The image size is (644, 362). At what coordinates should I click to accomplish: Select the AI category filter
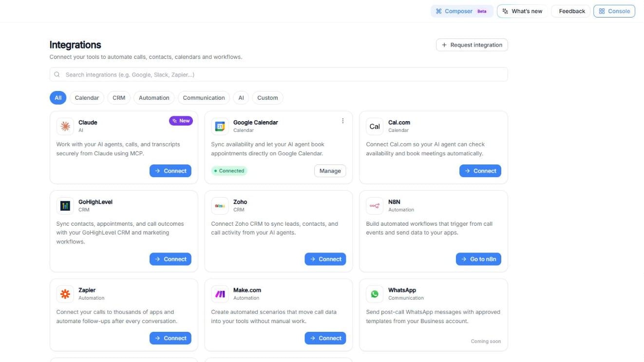241,98
